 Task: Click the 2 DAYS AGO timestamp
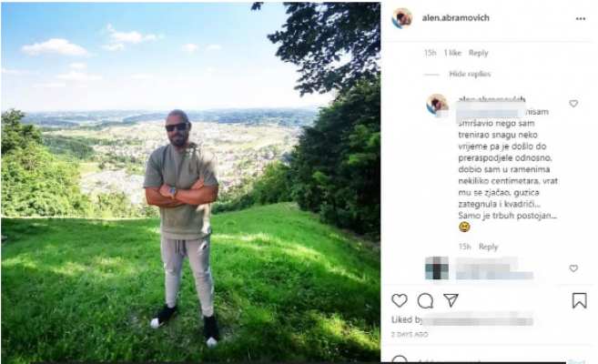[410, 335]
